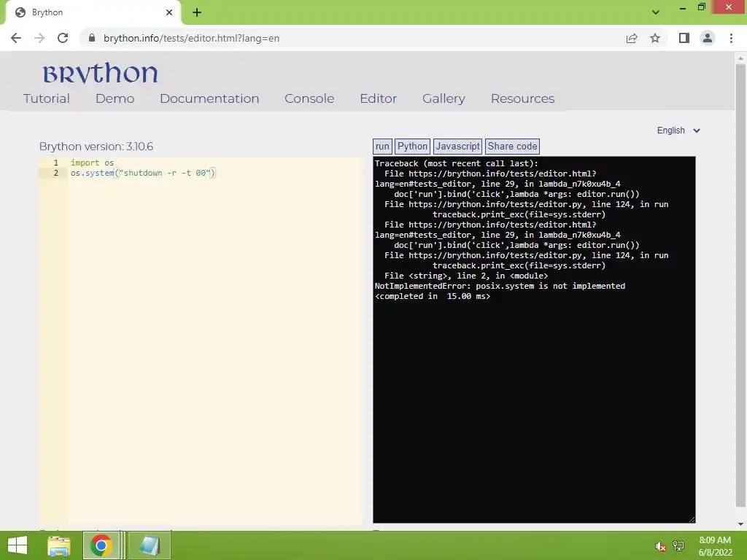
Task: Click in the address bar URL
Action: click(x=191, y=38)
